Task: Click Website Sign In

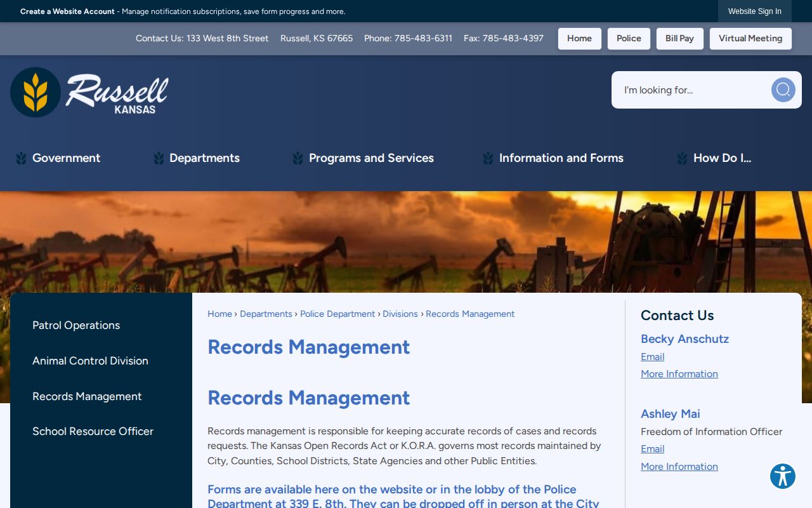Action: click(755, 11)
